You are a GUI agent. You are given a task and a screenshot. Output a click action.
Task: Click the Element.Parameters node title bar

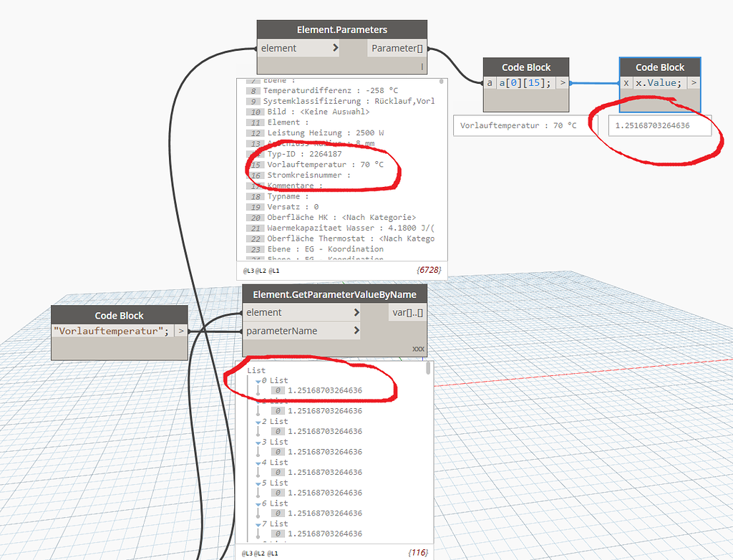point(341,29)
